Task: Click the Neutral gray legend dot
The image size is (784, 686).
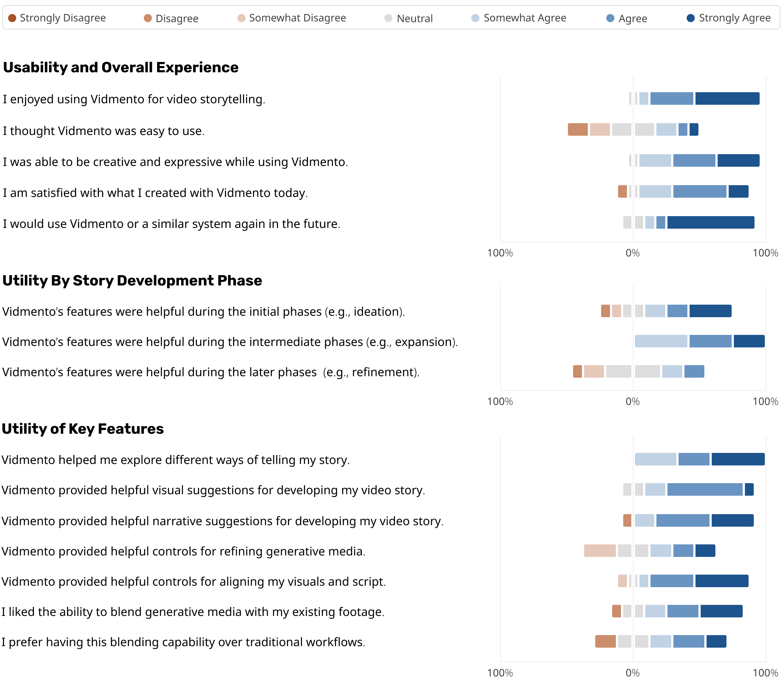Action: (388, 18)
